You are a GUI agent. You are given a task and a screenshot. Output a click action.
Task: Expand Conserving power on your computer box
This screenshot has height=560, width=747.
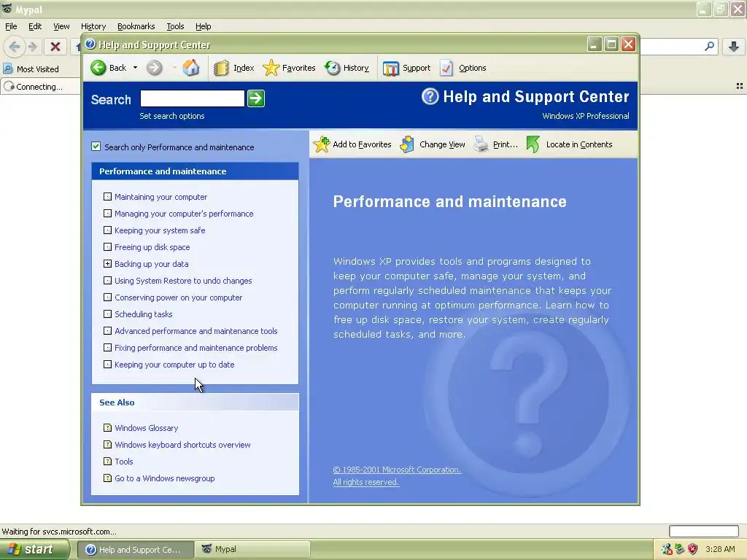(x=108, y=297)
